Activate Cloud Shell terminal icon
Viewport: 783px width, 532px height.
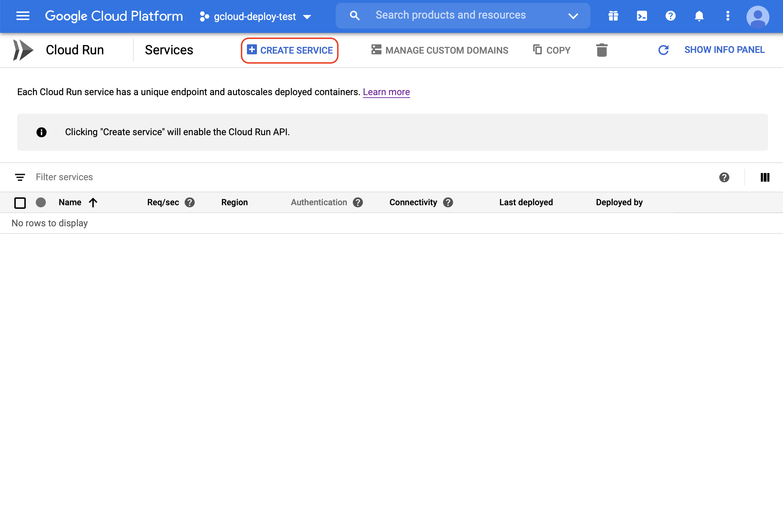tap(642, 16)
